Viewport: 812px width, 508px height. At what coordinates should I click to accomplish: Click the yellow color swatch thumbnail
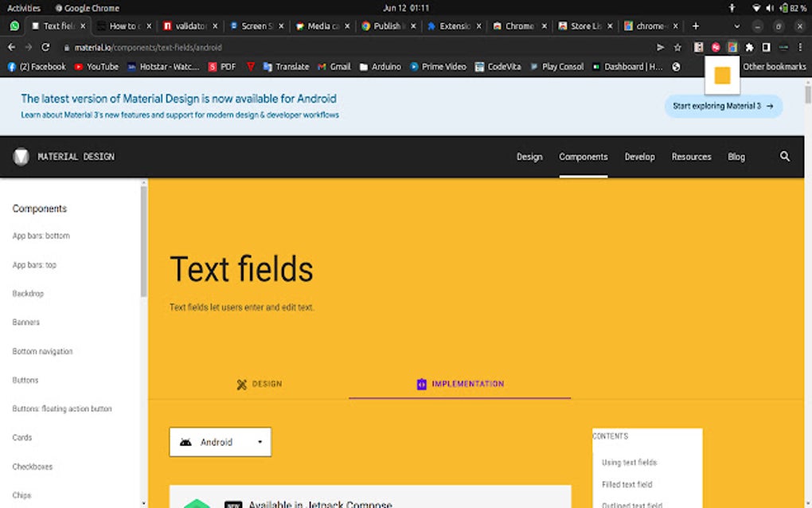(x=722, y=76)
